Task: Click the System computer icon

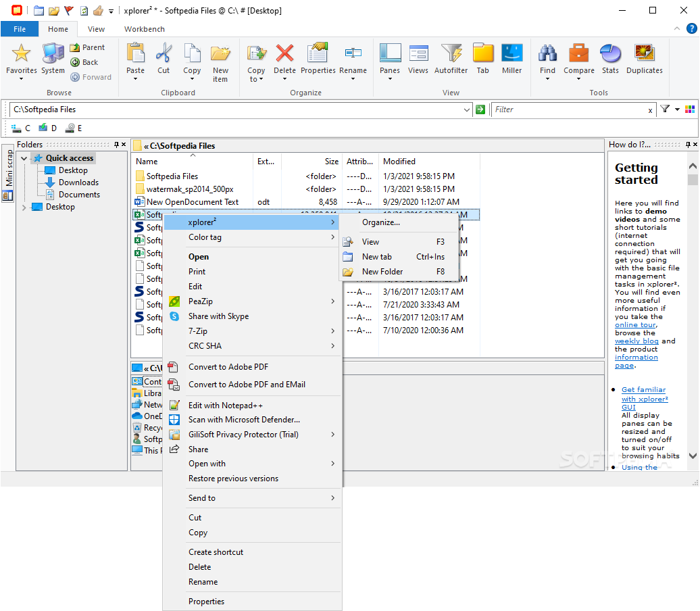Action: pyautogui.click(x=53, y=53)
